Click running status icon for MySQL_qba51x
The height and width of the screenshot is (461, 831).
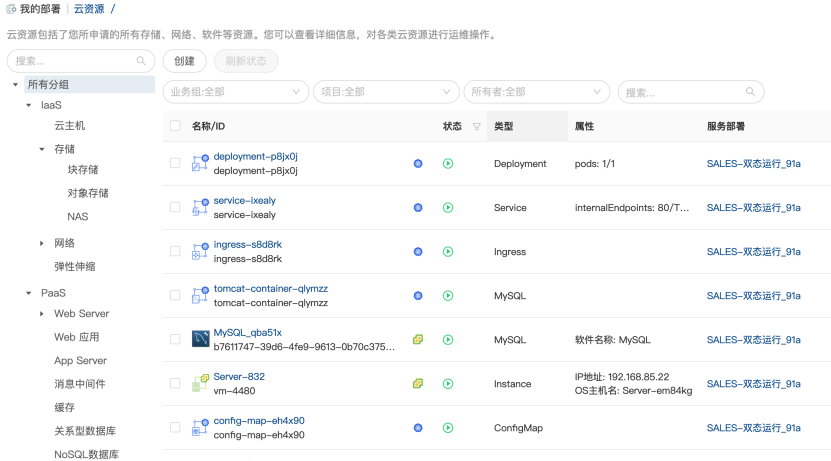[x=448, y=340]
